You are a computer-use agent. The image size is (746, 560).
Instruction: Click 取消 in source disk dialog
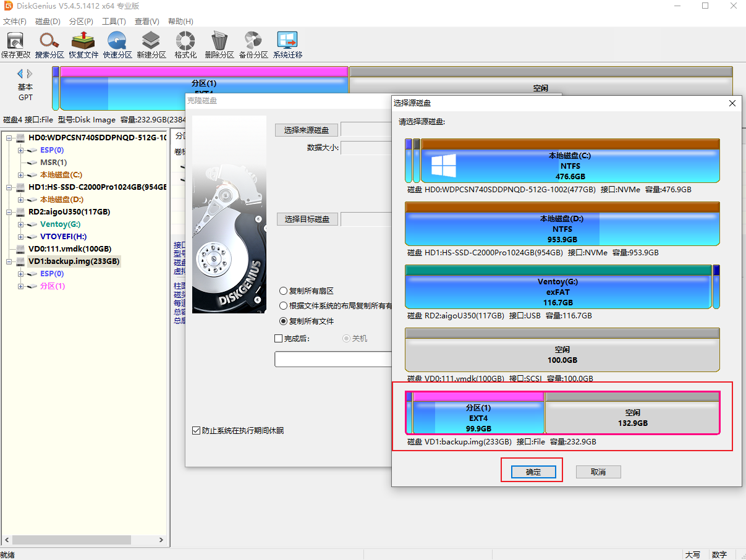point(598,472)
